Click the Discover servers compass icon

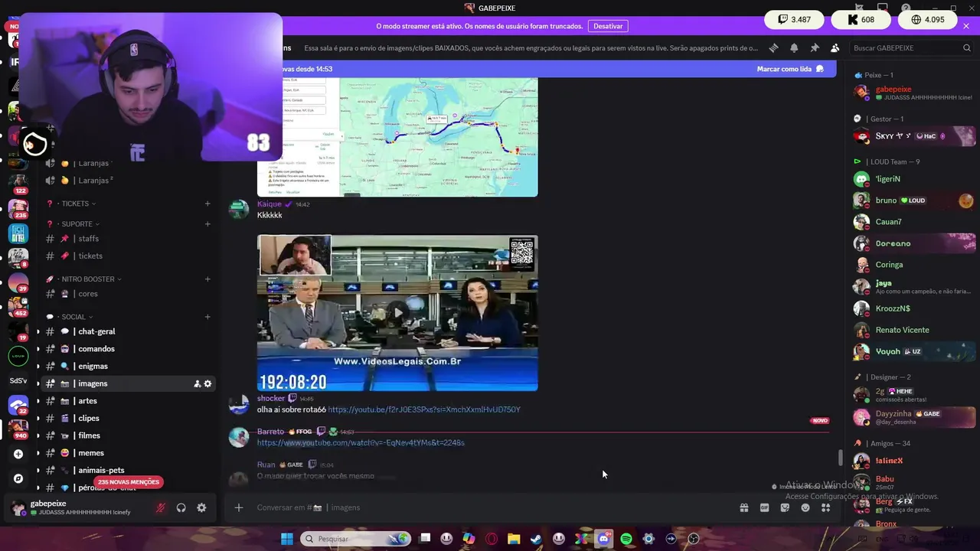tap(18, 478)
